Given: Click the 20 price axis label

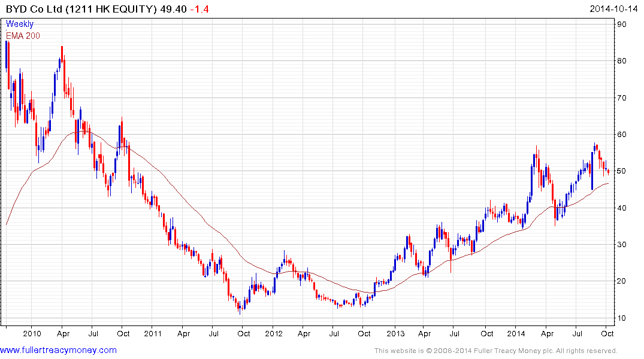Looking at the screenshot, I should tap(622, 281).
